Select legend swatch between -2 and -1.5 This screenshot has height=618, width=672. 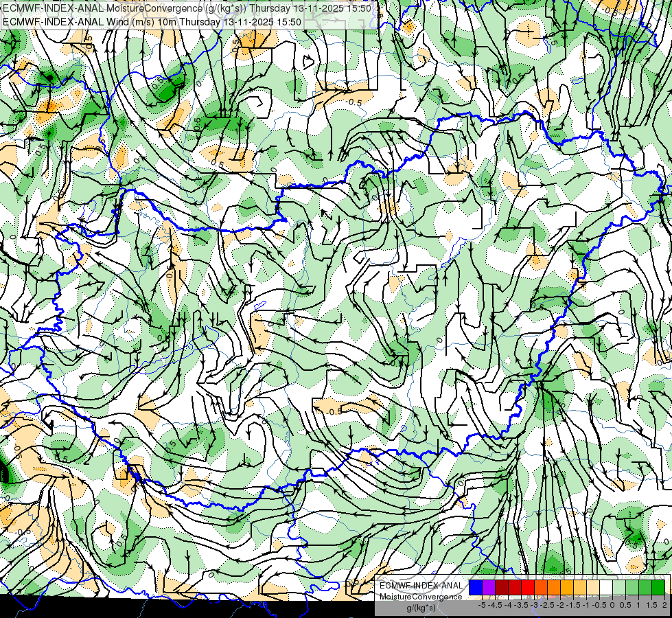(x=567, y=587)
